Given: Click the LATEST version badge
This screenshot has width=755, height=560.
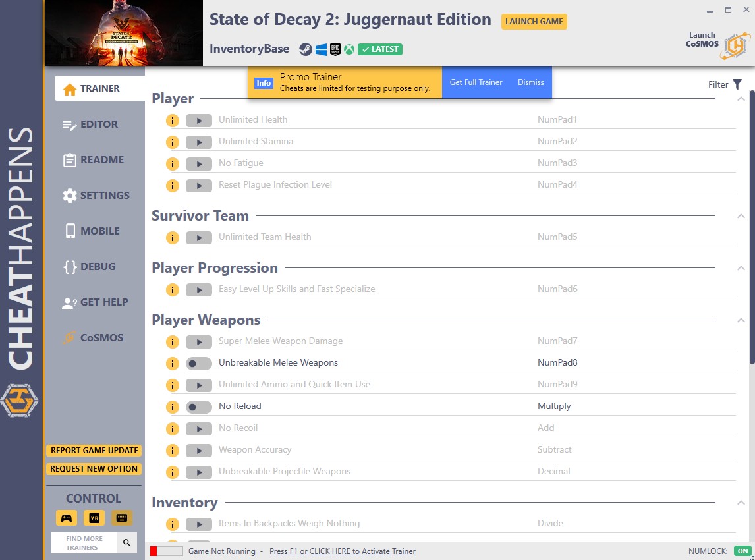Looking at the screenshot, I should click(380, 49).
